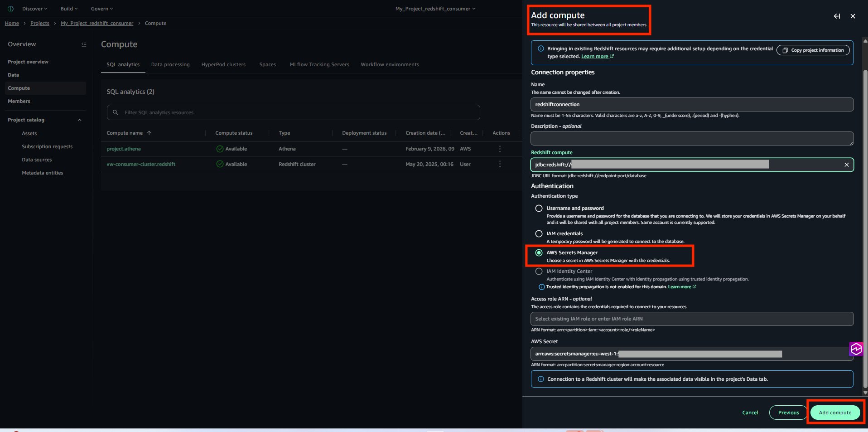Open Learn more link about trusted identity propagation
This screenshot has width=868, height=432.
pos(682,287)
